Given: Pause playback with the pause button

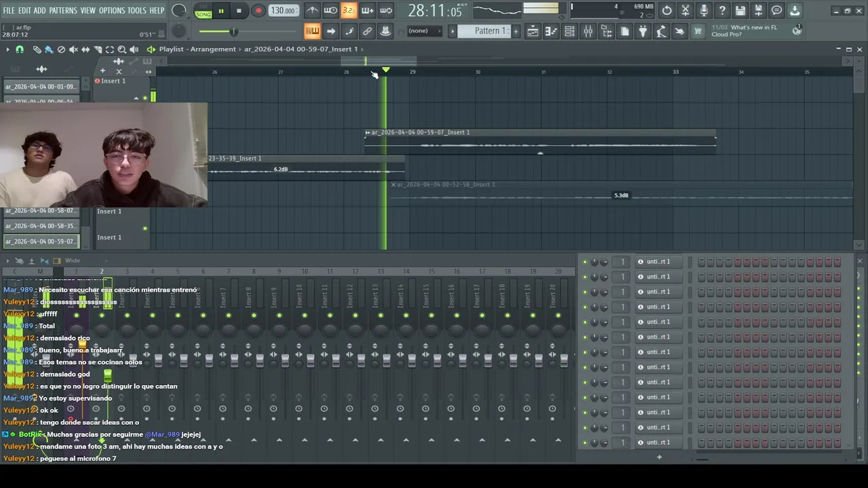Looking at the screenshot, I should (221, 11).
